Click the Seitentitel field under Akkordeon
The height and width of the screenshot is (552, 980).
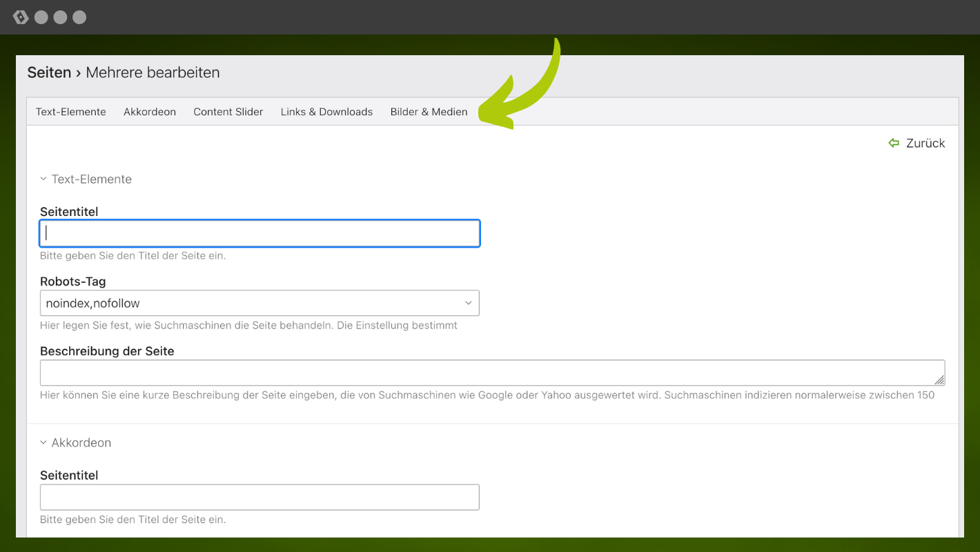point(259,497)
